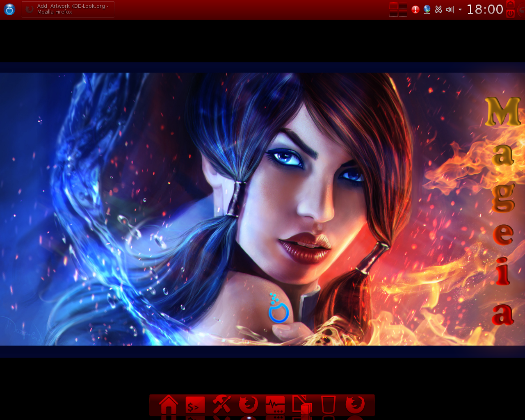The image size is (525, 420).
Task: Open the Mageia application launcher menu
Action: tap(9, 9)
